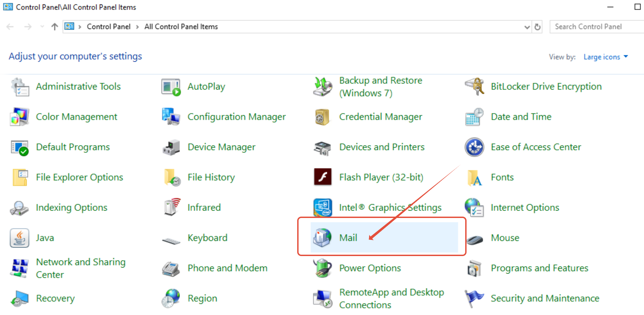
Task: Open the Keyboard link text
Action: [207, 238]
